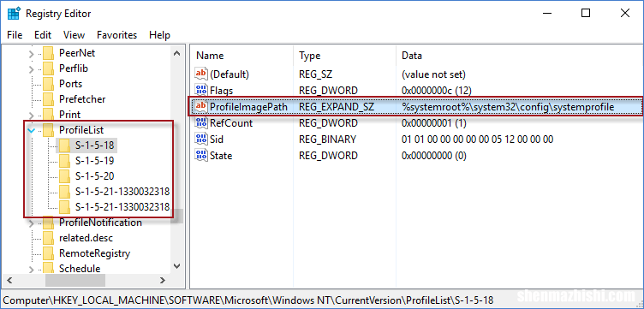The image size is (644, 309).
Task: Select the PeerNet tree key
Action: point(77,53)
